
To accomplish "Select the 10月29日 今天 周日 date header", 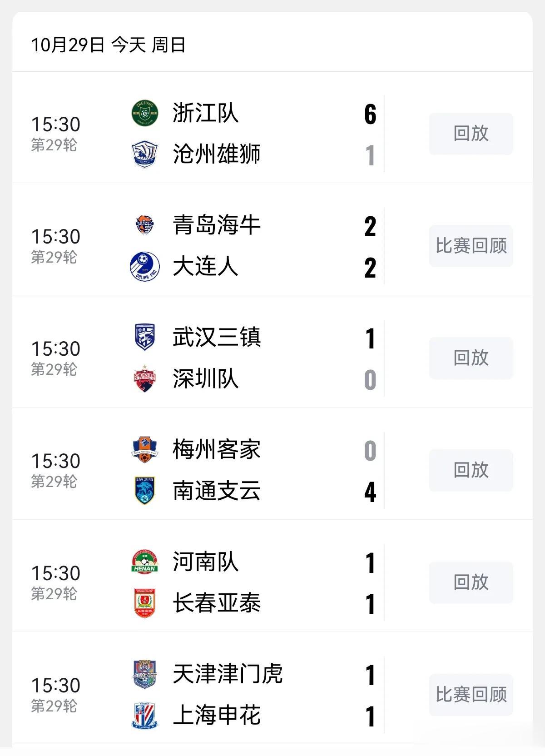I will 108,45.
